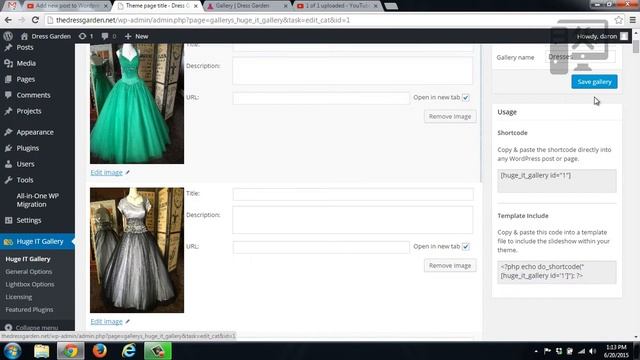Toggle Open in new tab for green dress
Screen dimensions: 640x360
(x=466, y=98)
